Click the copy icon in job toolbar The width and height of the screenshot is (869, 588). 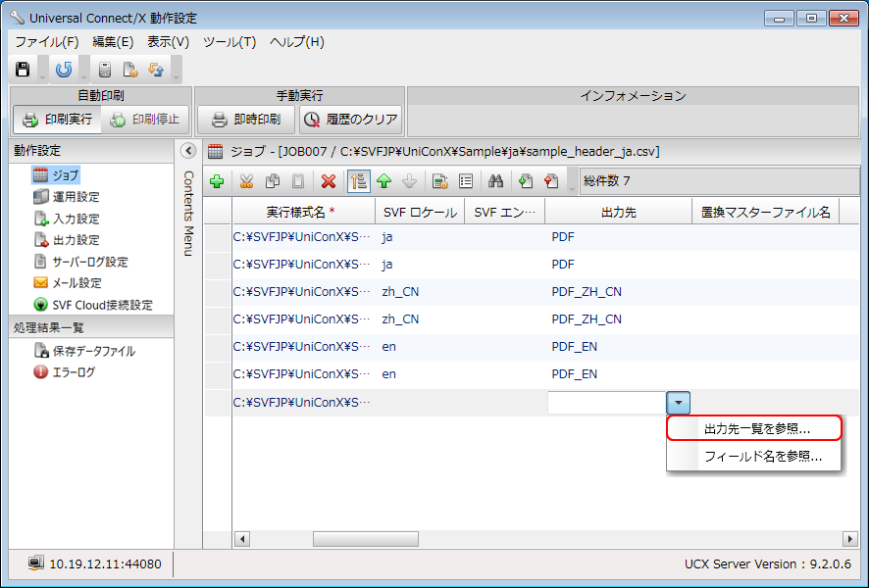coord(272,181)
